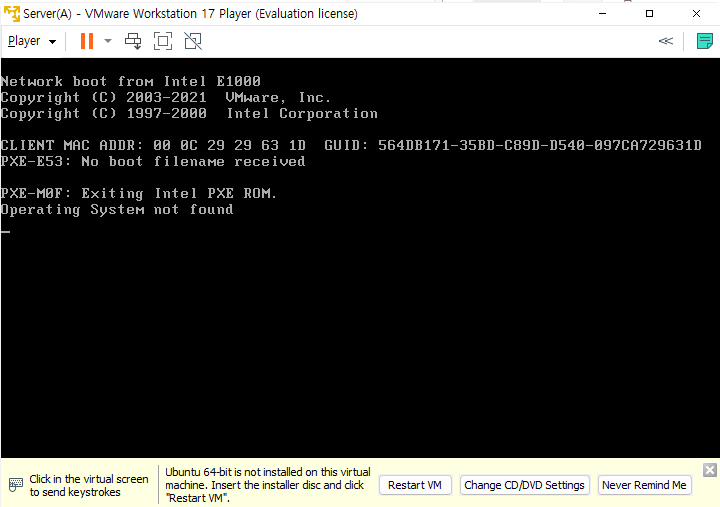This screenshot has width=720, height=507.
Task: Open the Player menu
Action: point(31,41)
